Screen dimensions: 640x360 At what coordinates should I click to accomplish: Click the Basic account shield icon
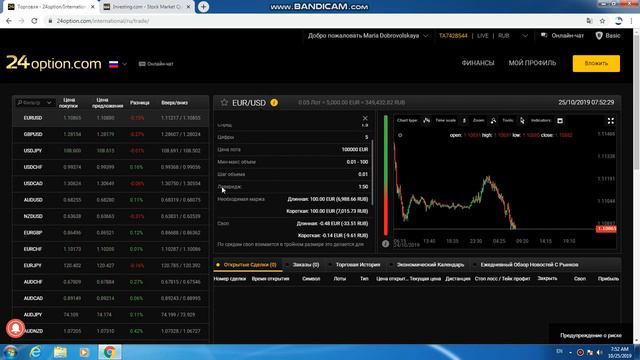pos(599,36)
